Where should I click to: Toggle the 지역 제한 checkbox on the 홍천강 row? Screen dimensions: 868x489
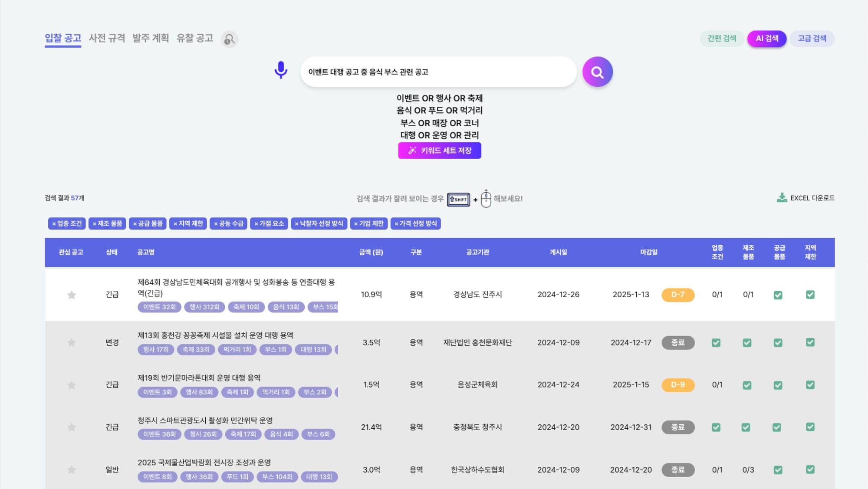811,342
